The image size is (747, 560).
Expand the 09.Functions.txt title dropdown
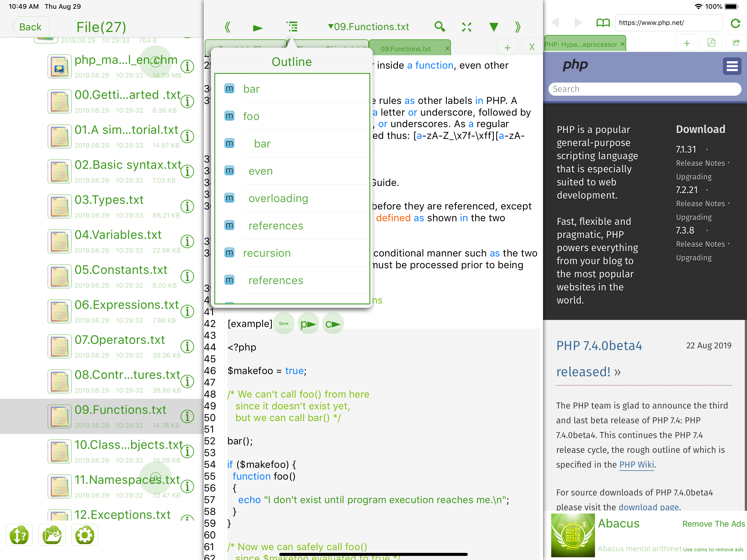click(x=368, y=27)
